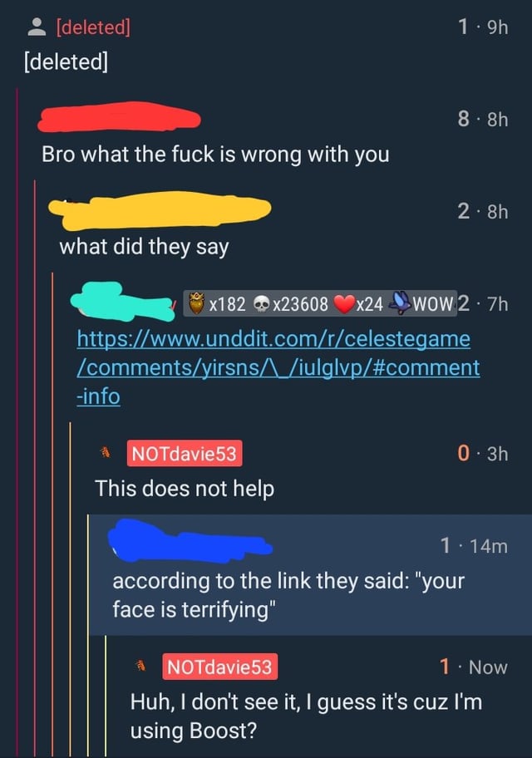Click the Wow award bird icon
Viewport: 532px width, 758px height.
400,303
